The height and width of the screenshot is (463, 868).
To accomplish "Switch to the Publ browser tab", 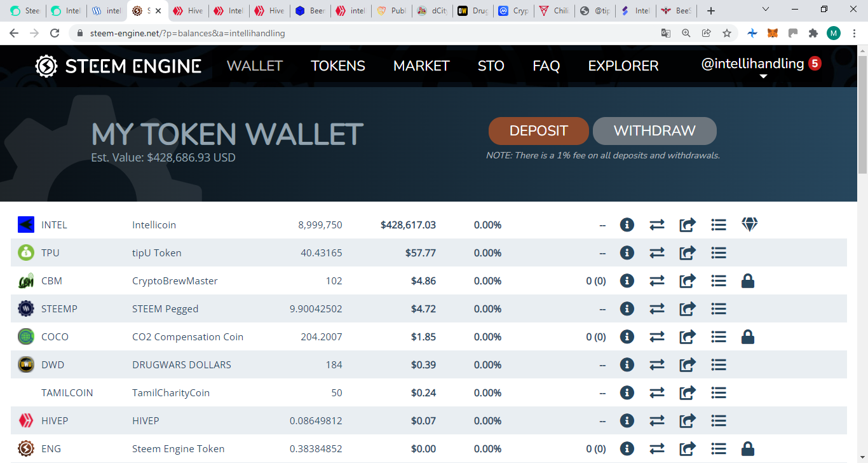I will click(x=391, y=11).
